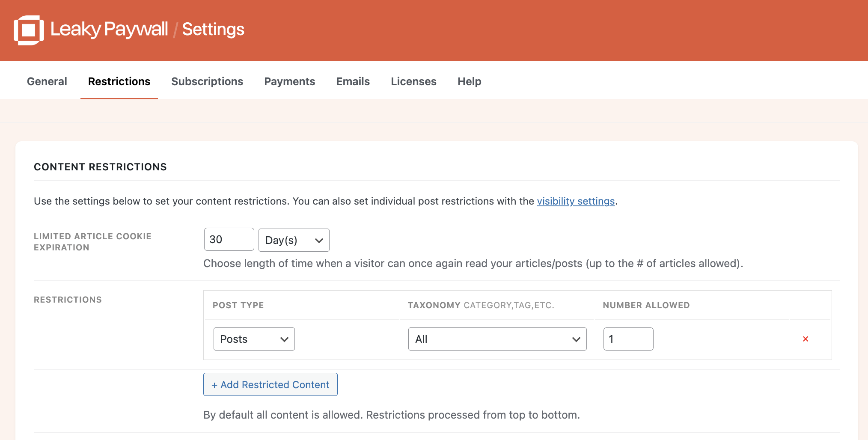
Task: Switch to the Subscriptions tab
Action: [207, 81]
